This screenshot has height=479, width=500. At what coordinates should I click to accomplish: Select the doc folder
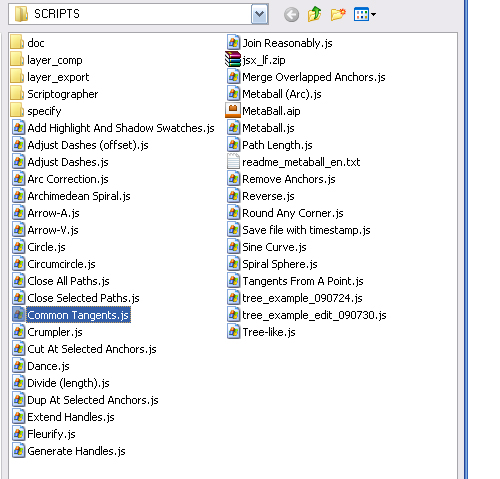click(27, 43)
